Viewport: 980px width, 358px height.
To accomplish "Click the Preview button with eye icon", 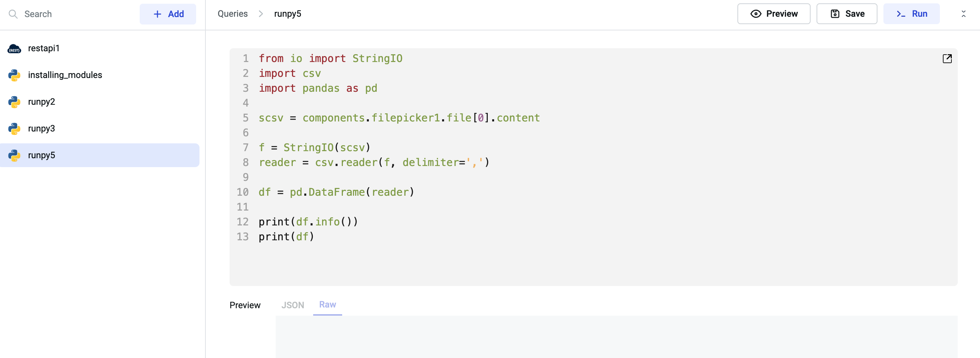I will (x=773, y=14).
